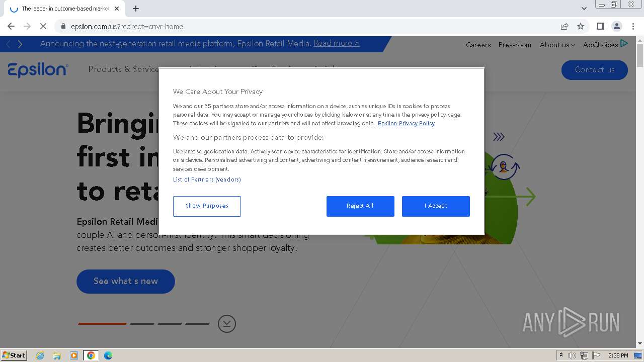Share this page icon in address bar
Viewport: 644px width, 362px height.
(x=565, y=26)
